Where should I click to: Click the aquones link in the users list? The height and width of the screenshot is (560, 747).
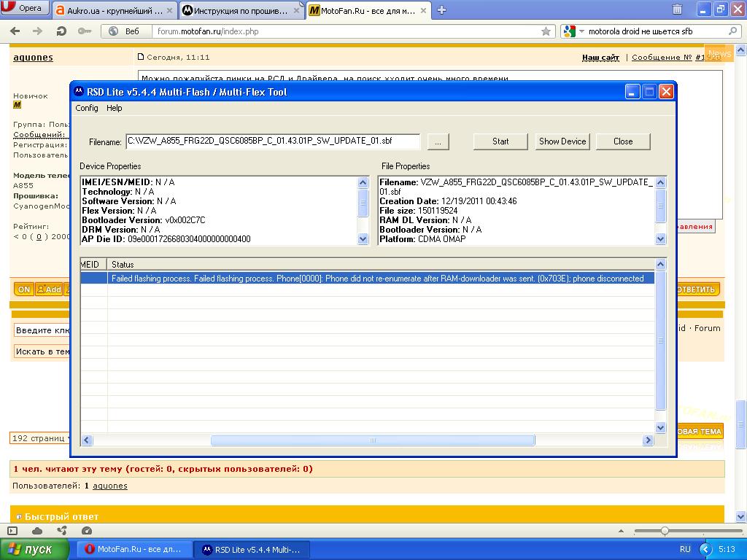pyautogui.click(x=110, y=486)
